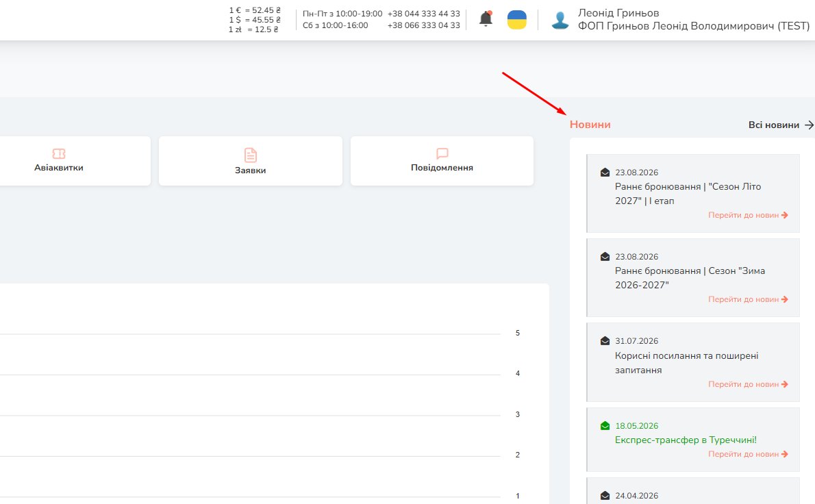
Task: Click news title "Корисні посилання та поширені запитання"
Action: (x=687, y=363)
